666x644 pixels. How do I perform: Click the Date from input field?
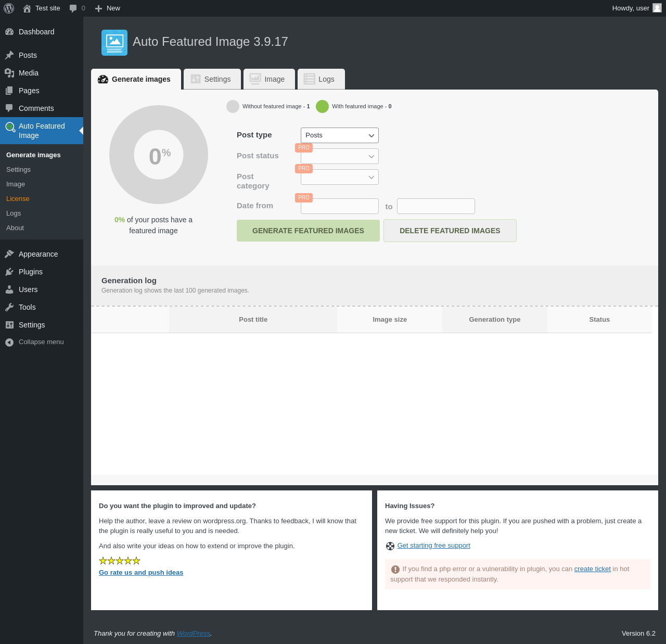[339, 206]
